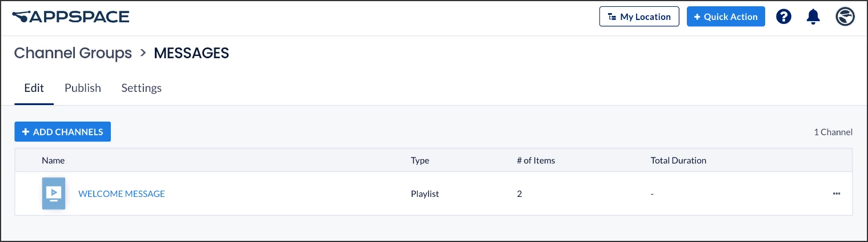Click the Playlist type cell
This screenshot has width=868, height=242.
(x=425, y=193)
